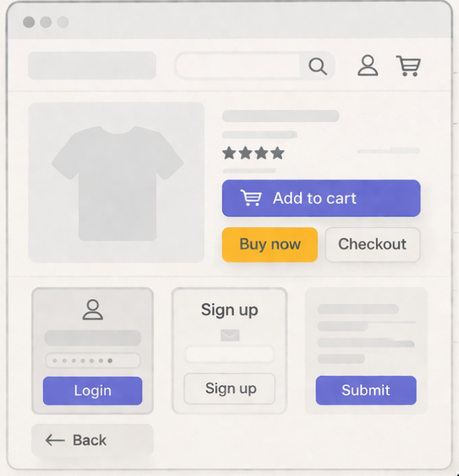Click the envelope icon in sign up card
Screen dimensions: 459x476
[229, 336]
